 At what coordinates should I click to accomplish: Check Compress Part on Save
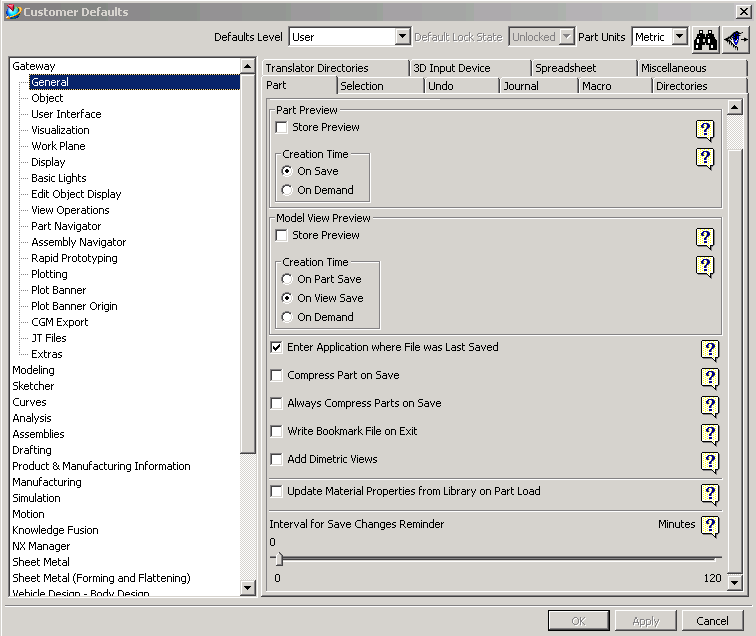[x=276, y=375]
